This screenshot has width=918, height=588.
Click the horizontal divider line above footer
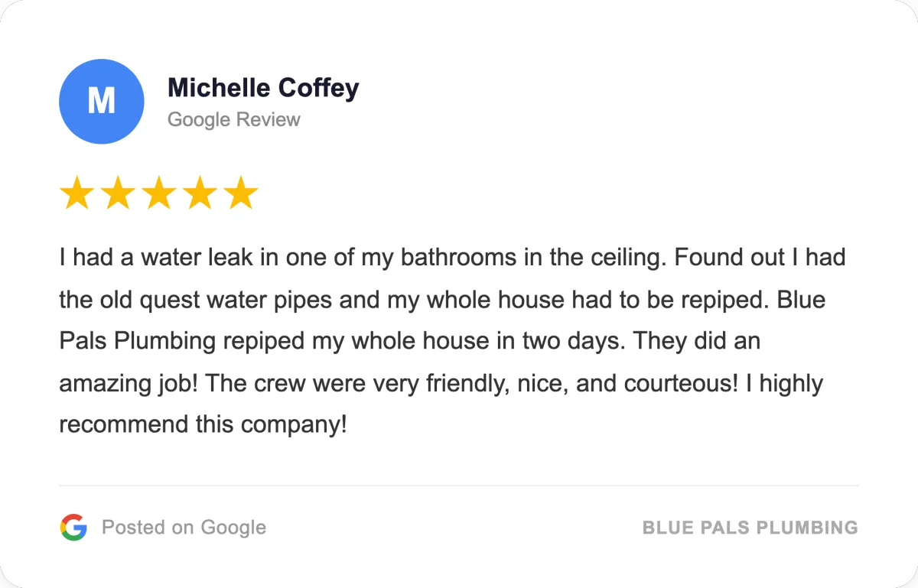tap(459, 486)
